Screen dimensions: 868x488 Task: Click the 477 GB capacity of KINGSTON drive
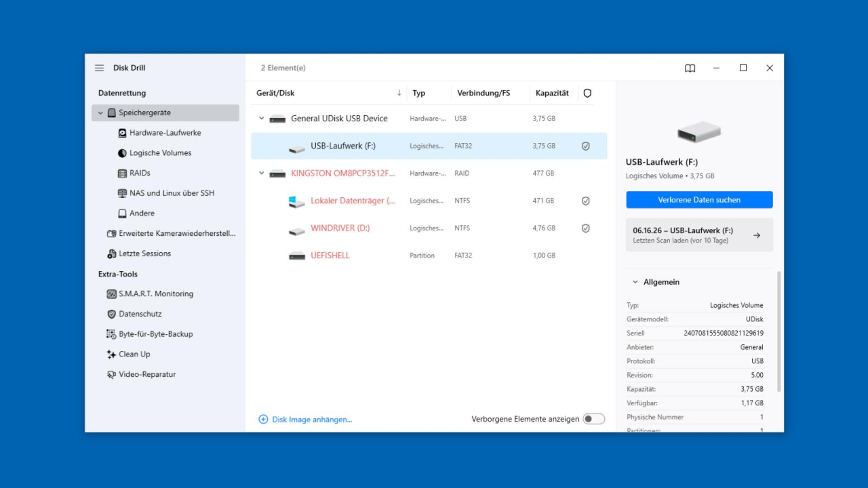point(543,174)
